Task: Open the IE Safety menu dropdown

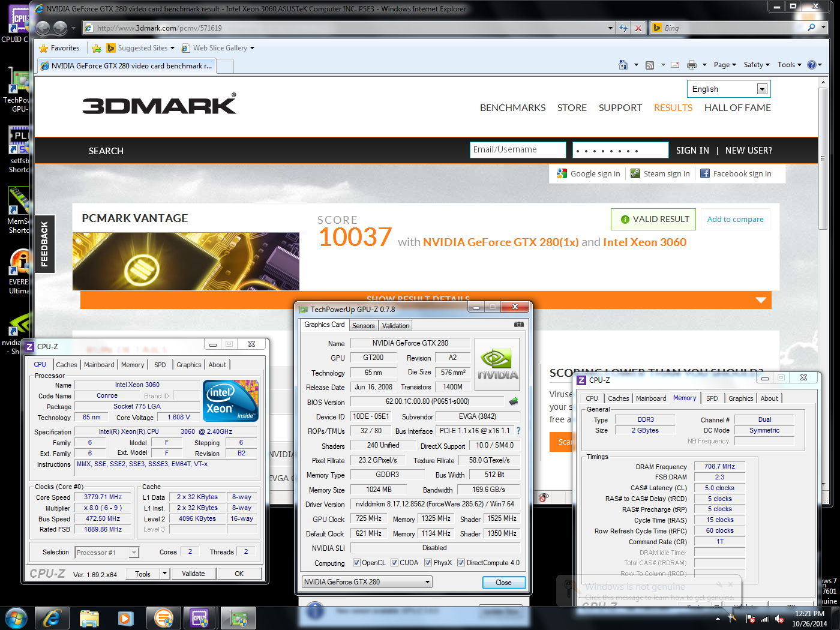Action: (x=757, y=65)
